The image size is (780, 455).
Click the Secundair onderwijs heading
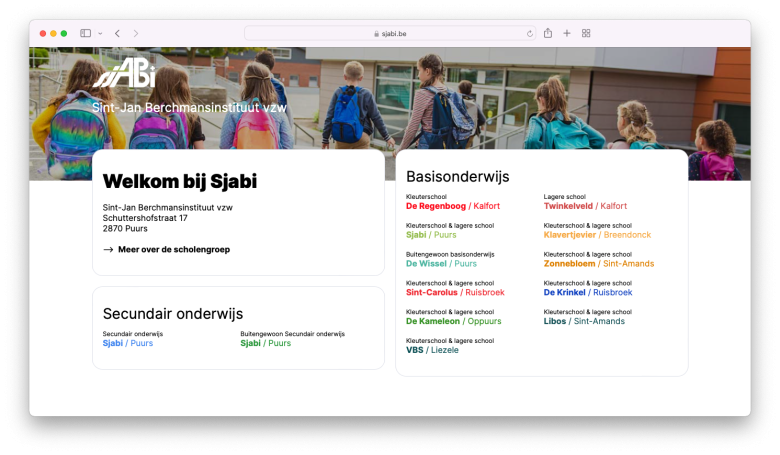[x=173, y=314]
